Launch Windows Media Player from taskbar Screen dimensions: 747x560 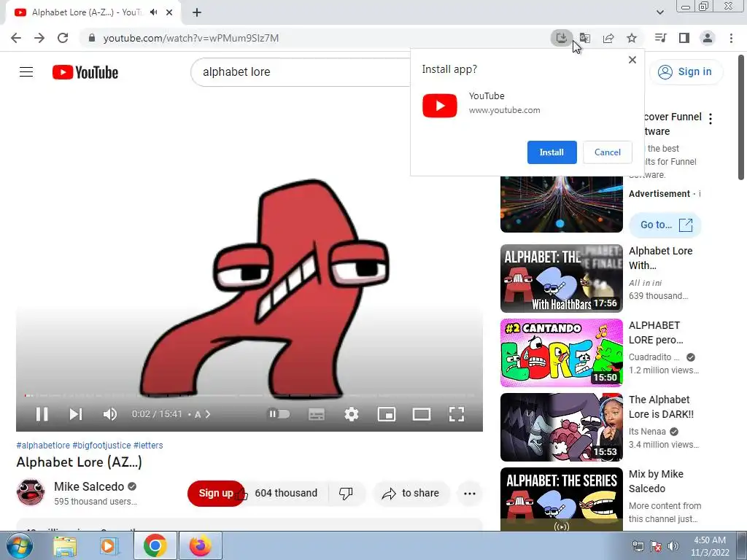[108, 545]
